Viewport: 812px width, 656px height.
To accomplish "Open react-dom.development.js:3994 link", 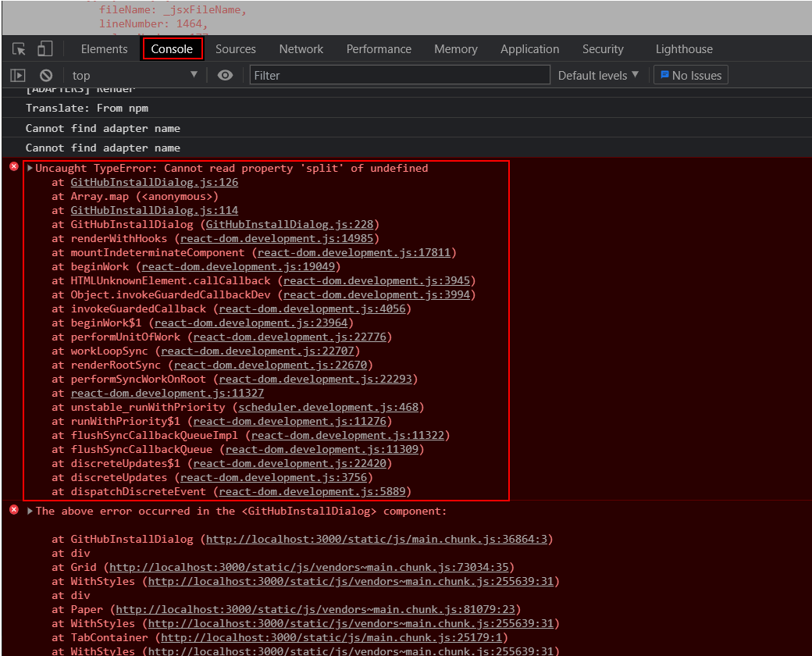I will click(376, 294).
